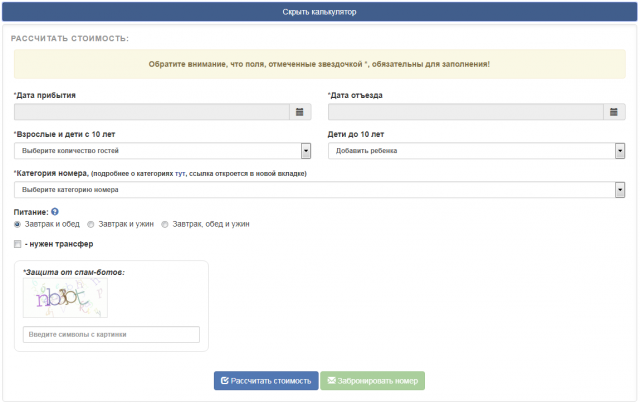Viewport: 640px width, 403px height.
Task: Click the arrival date input field
Action: 152,112
